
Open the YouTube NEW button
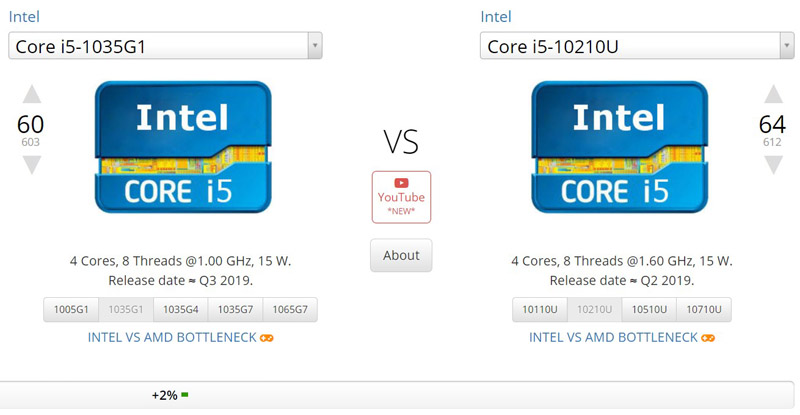401,197
